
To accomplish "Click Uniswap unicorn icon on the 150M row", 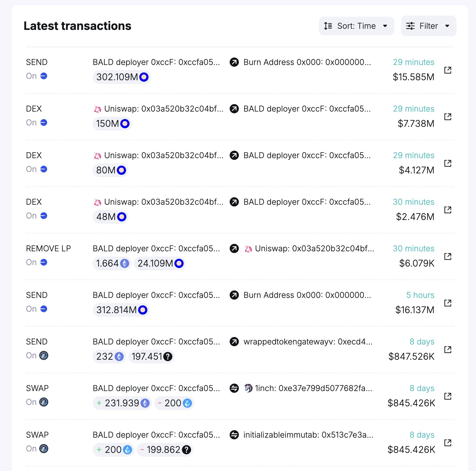I will (x=98, y=109).
